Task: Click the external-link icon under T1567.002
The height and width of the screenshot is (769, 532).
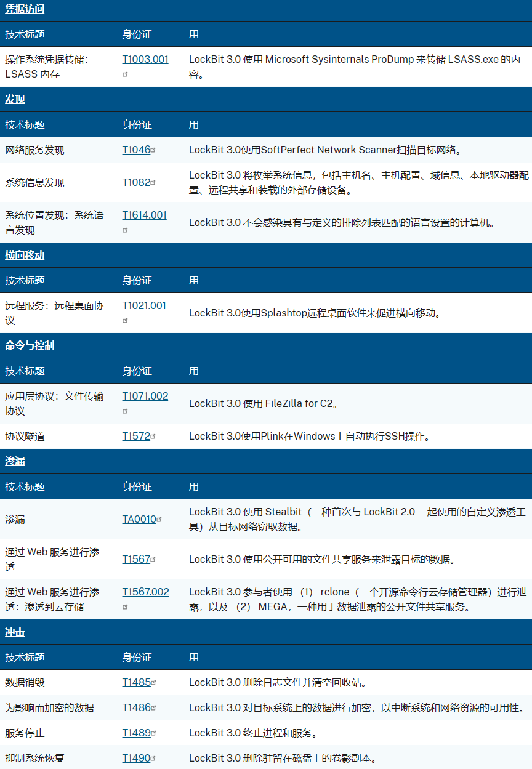Action: point(125,607)
